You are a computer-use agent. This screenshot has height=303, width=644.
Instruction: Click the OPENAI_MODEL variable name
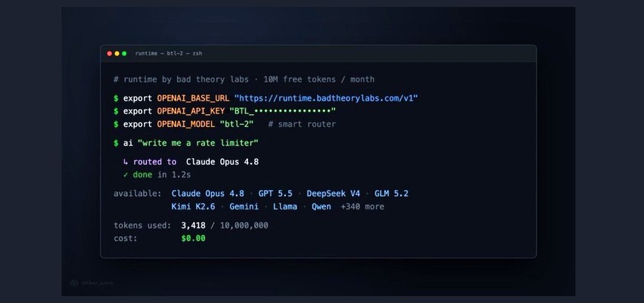pyautogui.click(x=186, y=124)
